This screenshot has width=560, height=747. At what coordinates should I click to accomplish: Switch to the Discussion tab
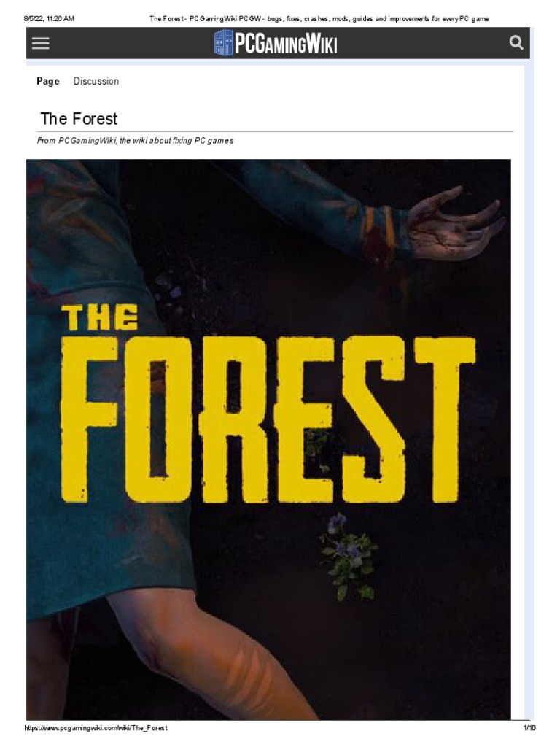pyautogui.click(x=96, y=81)
